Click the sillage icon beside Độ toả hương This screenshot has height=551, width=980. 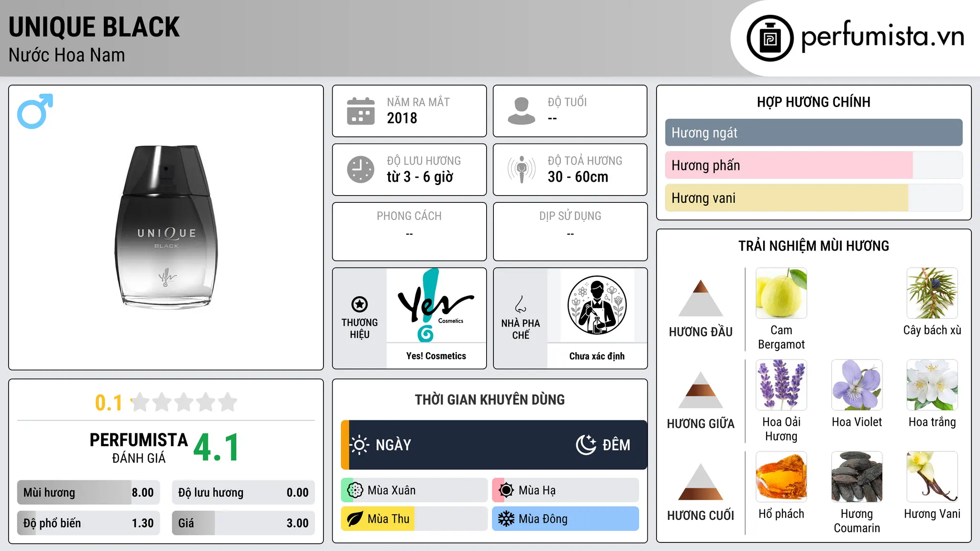[x=522, y=169]
